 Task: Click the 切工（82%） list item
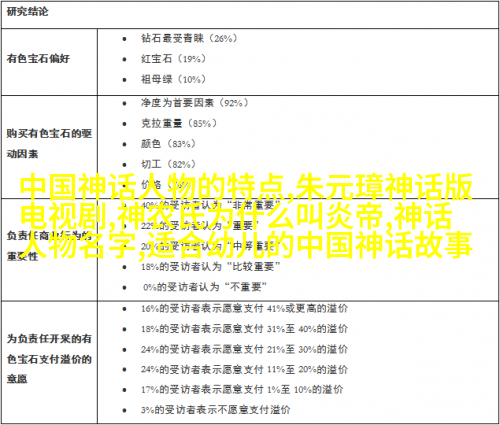168,164
